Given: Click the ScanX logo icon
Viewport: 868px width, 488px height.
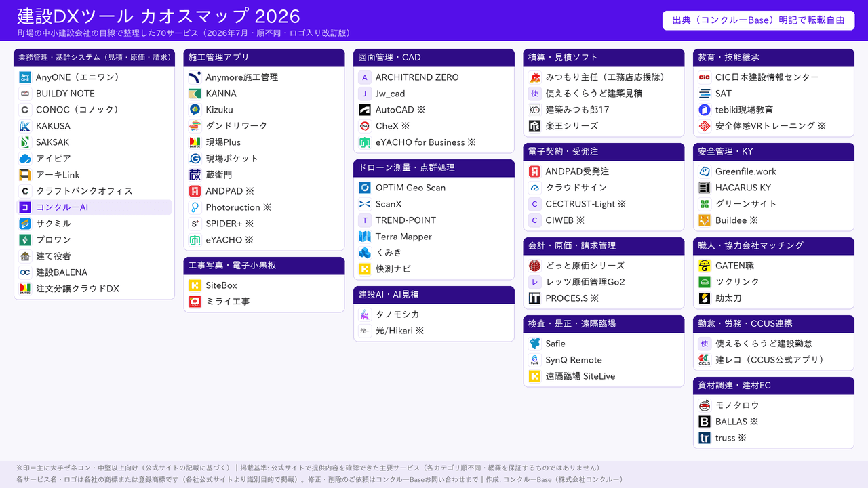Looking at the screenshot, I should [365, 204].
